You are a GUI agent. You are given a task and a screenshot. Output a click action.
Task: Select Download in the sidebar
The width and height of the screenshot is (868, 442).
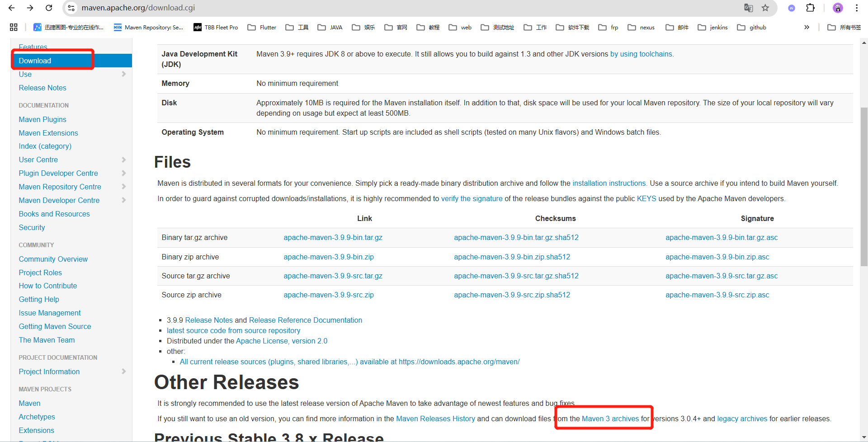coord(71,61)
